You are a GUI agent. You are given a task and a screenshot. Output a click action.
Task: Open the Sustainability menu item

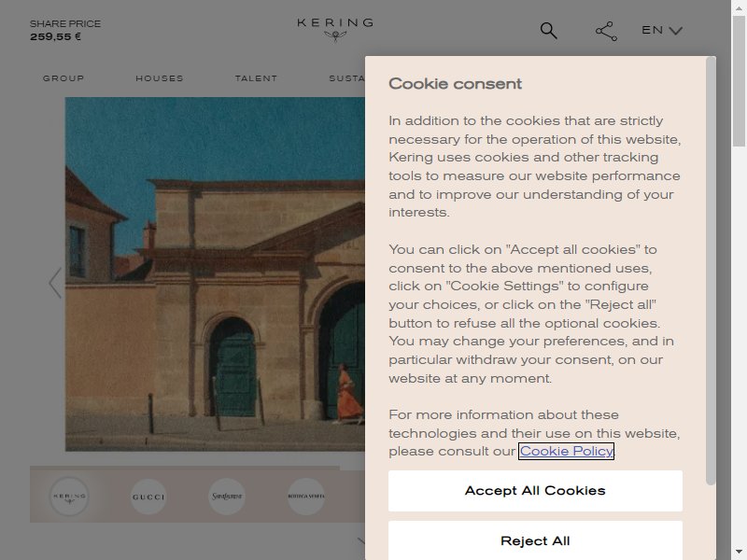click(x=346, y=78)
